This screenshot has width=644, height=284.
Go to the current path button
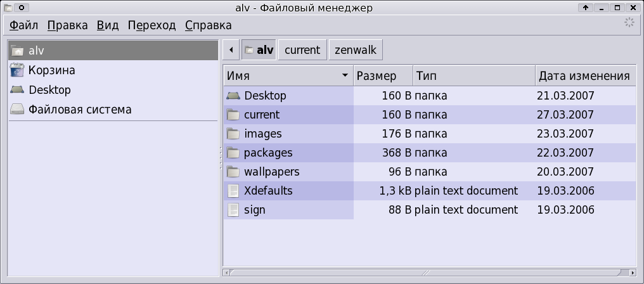(302, 49)
